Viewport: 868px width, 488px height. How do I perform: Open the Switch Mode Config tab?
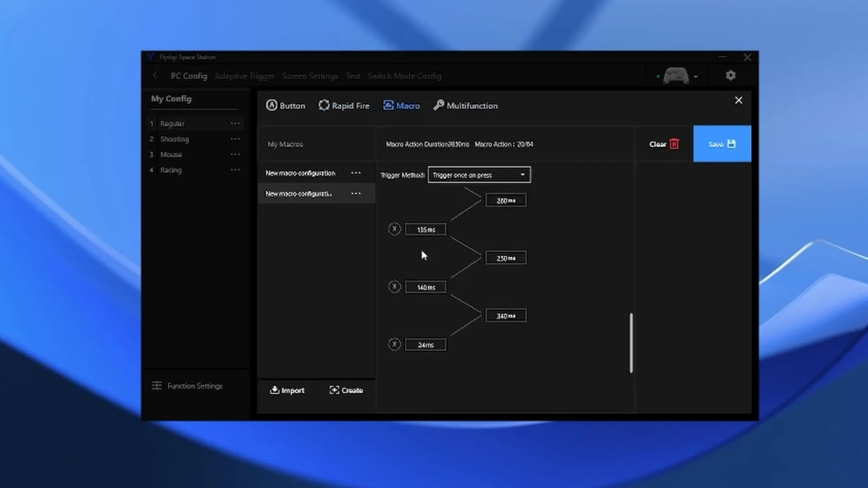(405, 76)
